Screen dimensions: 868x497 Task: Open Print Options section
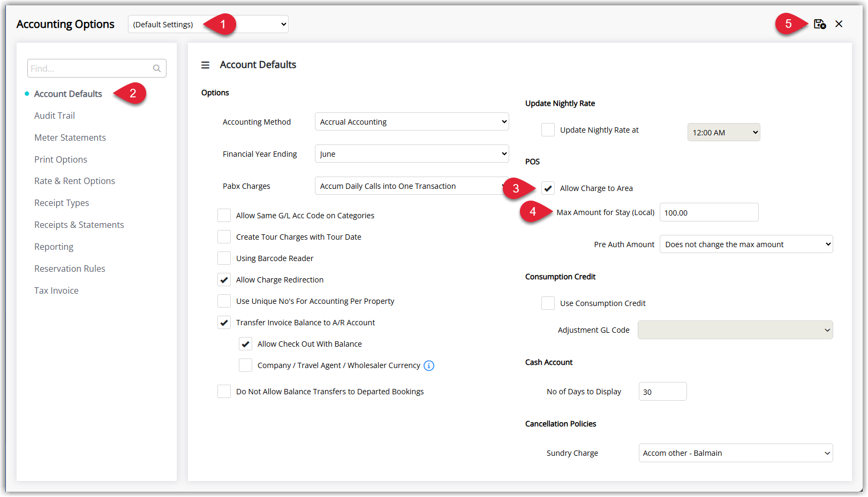point(61,159)
